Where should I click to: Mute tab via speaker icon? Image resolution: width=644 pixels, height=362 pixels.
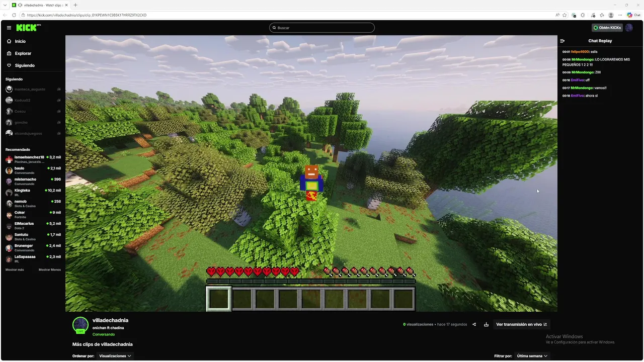21,5
